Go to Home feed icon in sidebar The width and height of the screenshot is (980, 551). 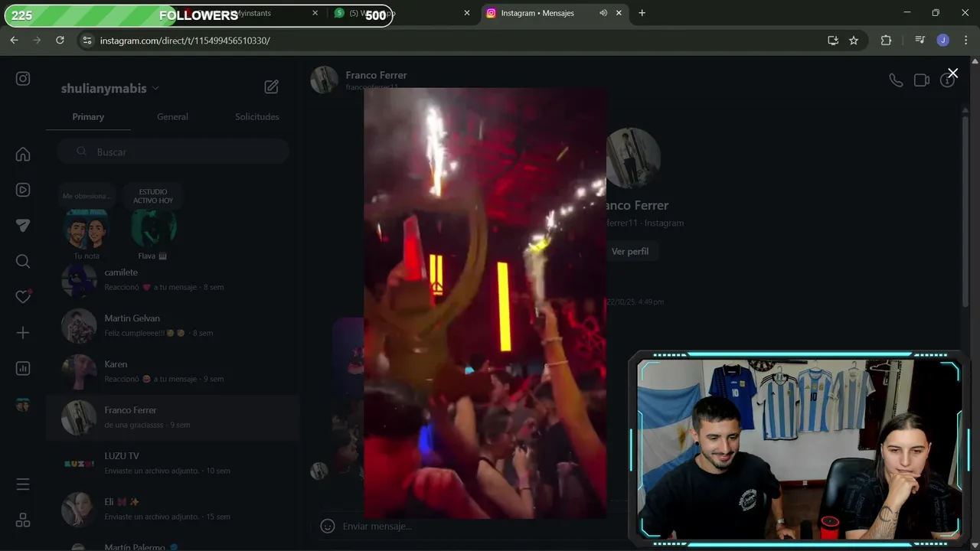(x=23, y=154)
